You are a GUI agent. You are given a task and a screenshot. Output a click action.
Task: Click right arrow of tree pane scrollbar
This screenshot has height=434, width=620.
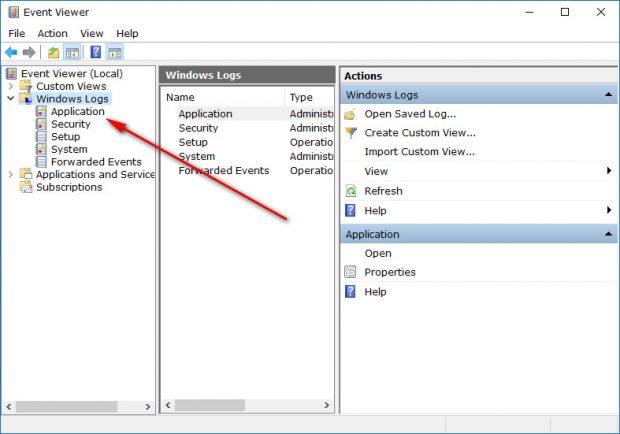[148, 406]
